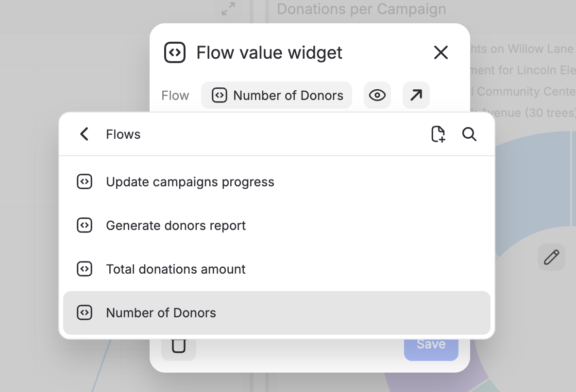Image resolution: width=576 pixels, height=392 pixels.
Task: Click the Flows panel title
Action: coord(123,134)
